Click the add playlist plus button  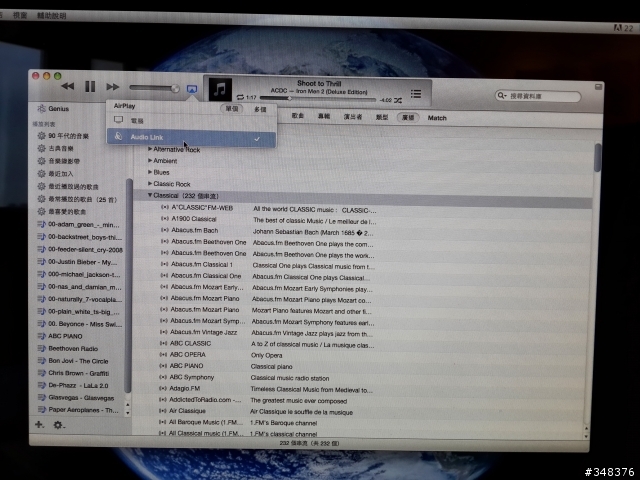(39, 424)
